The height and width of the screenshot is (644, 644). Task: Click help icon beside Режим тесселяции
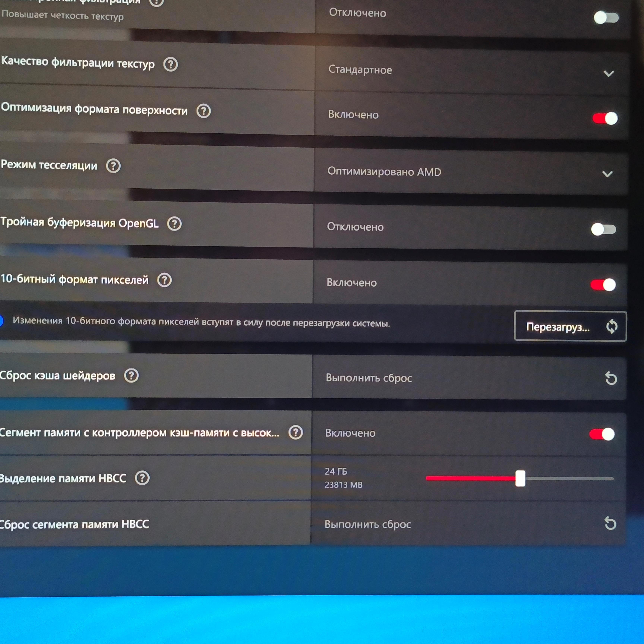113,166
